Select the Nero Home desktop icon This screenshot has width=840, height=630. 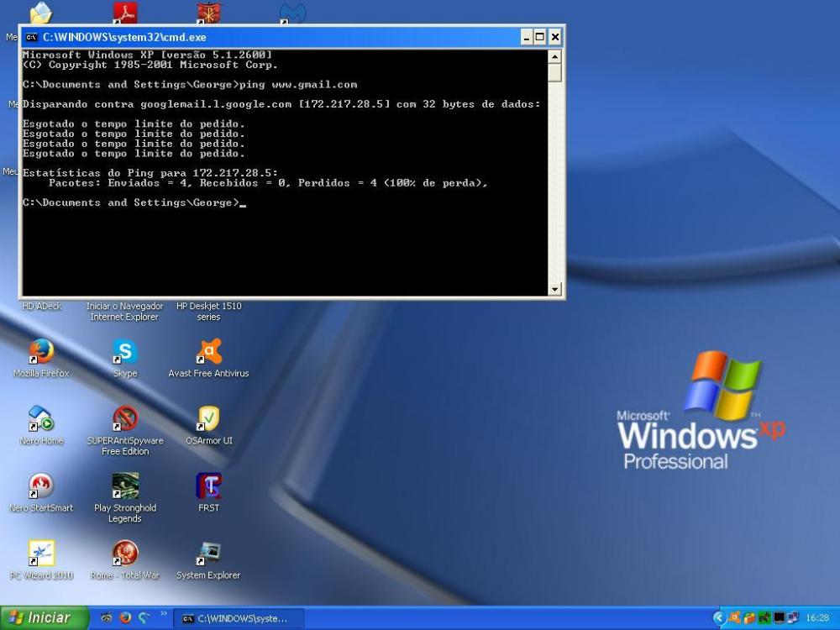[x=41, y=419]
